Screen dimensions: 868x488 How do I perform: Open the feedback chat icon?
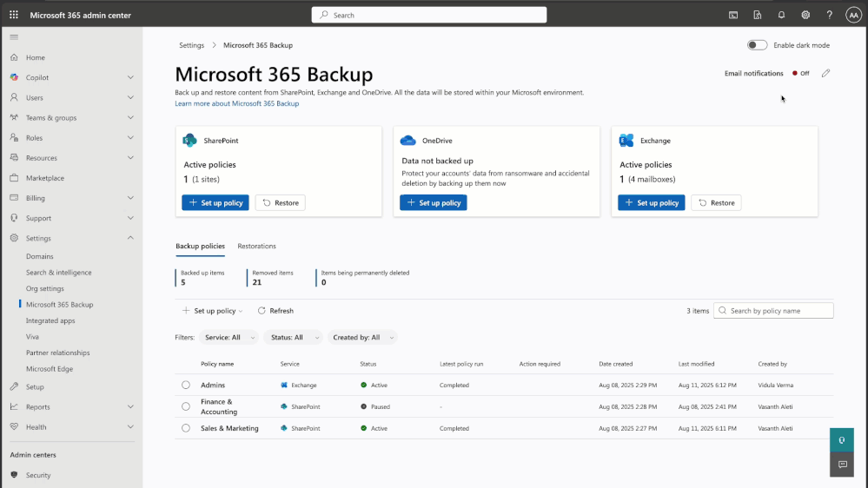click(842, 465)
